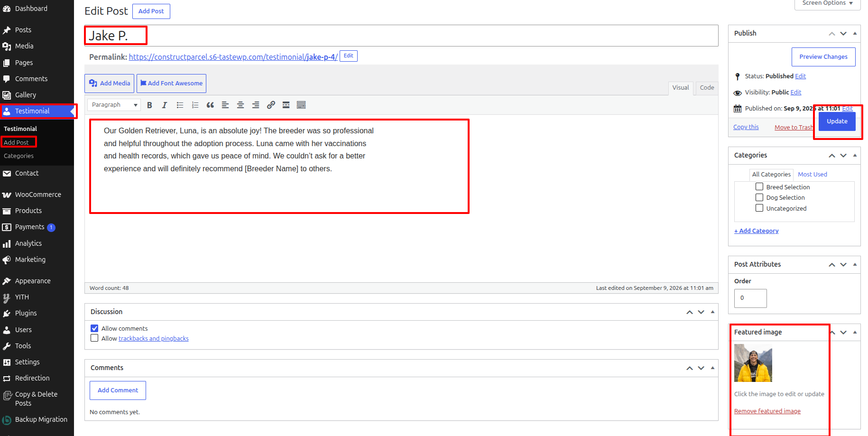Edit the visibility setting link
This screenshot has height=436, width=868.
click(x=796, y=93)
